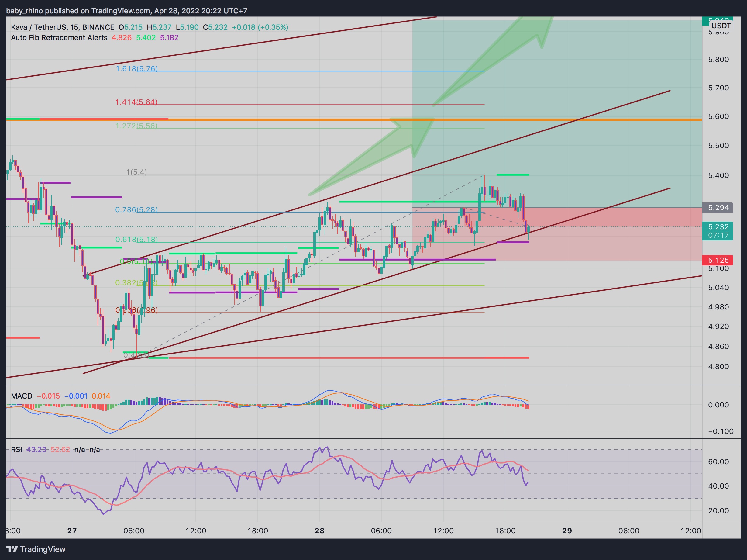Screen dimensions: 747x560
Task: Click the red Fib value 4.826
Action: (122, 37)
